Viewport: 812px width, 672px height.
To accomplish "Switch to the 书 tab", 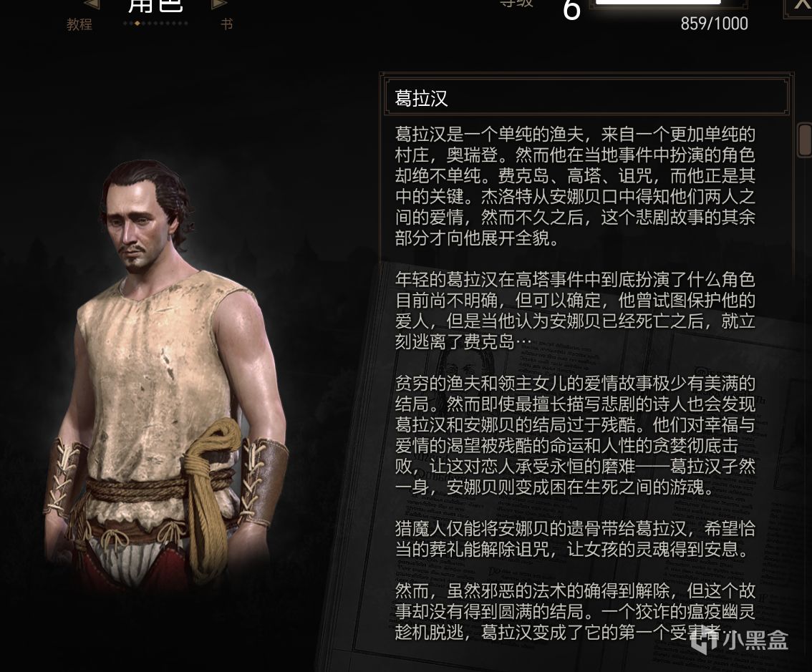I will click(226, 24).
